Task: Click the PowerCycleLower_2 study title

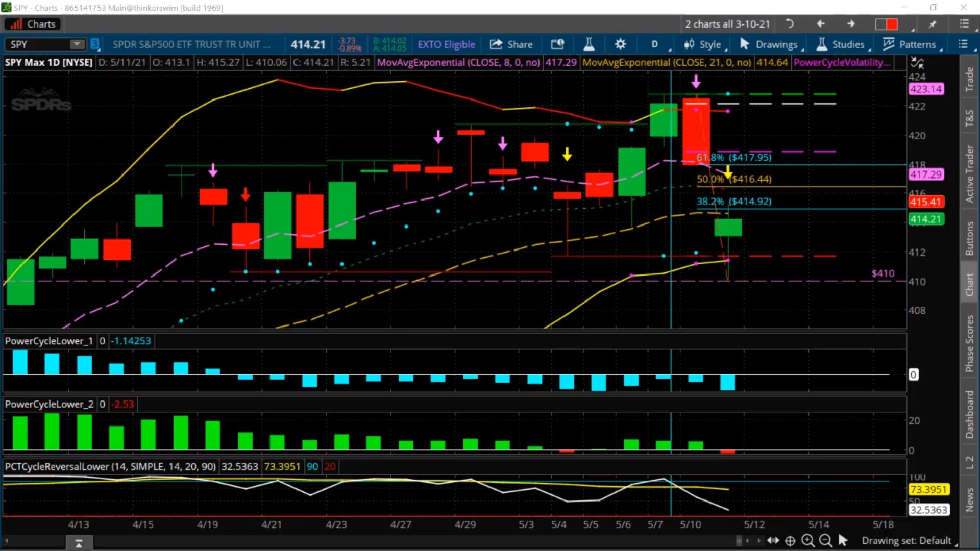Action: point(49,404)
